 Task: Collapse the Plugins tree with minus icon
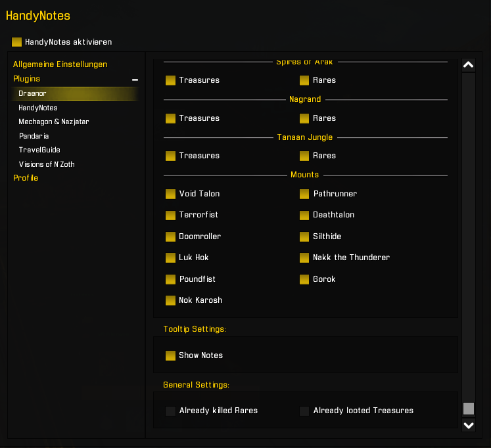tap(135, 79)
